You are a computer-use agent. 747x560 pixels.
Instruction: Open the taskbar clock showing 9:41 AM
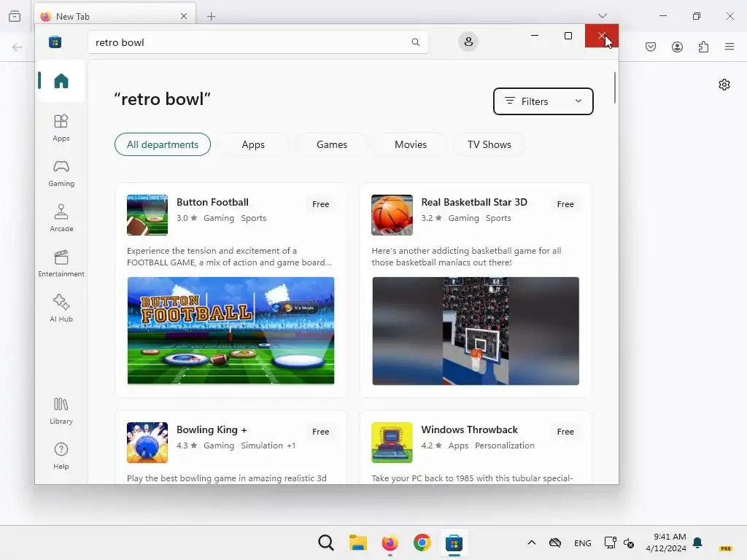coord(666,542)
